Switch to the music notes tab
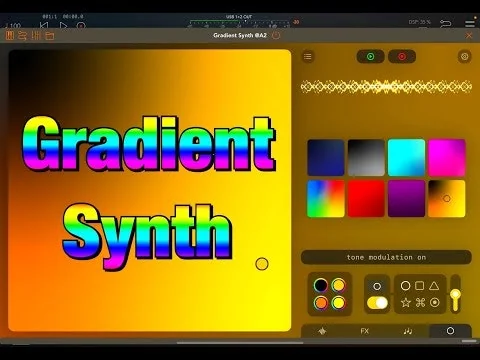This screenshot has width=480, height=360. [407, 331]
